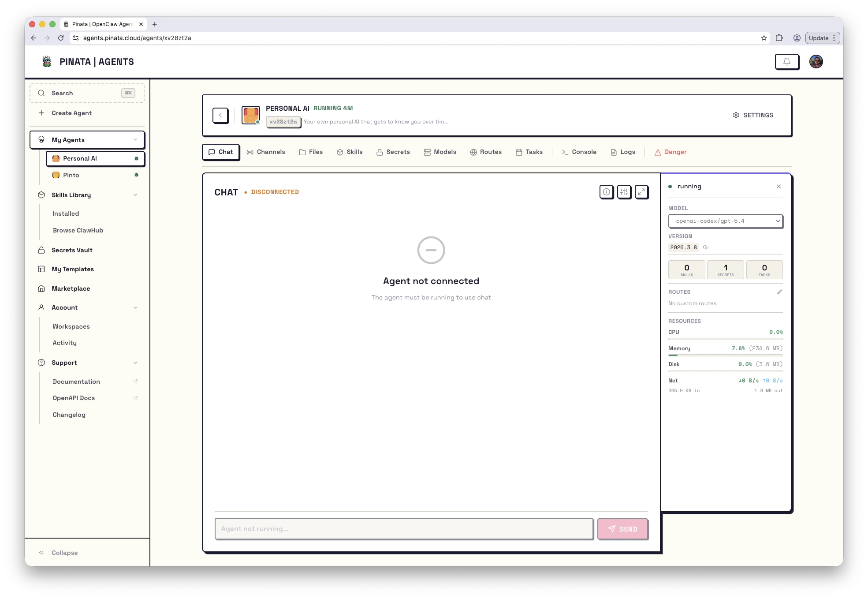Click the edit routes pencil icon
Viewport: 868px width, 599px height.
tap(779, 292)
